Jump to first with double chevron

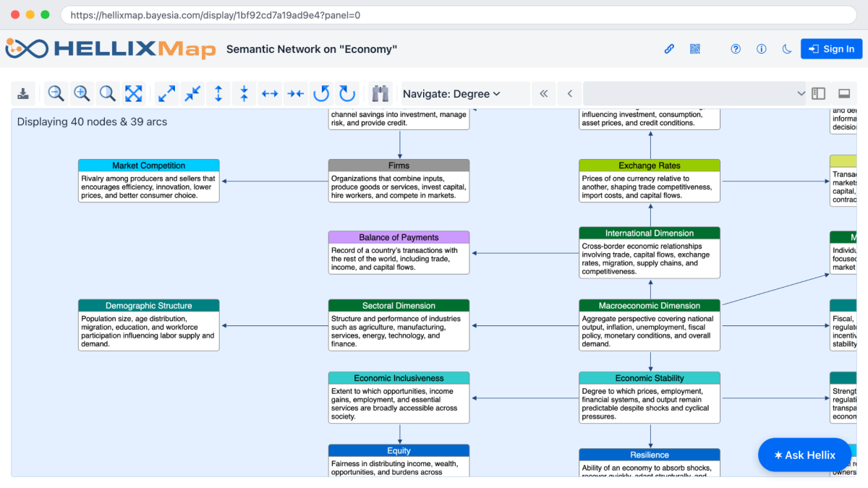point(544,93)
